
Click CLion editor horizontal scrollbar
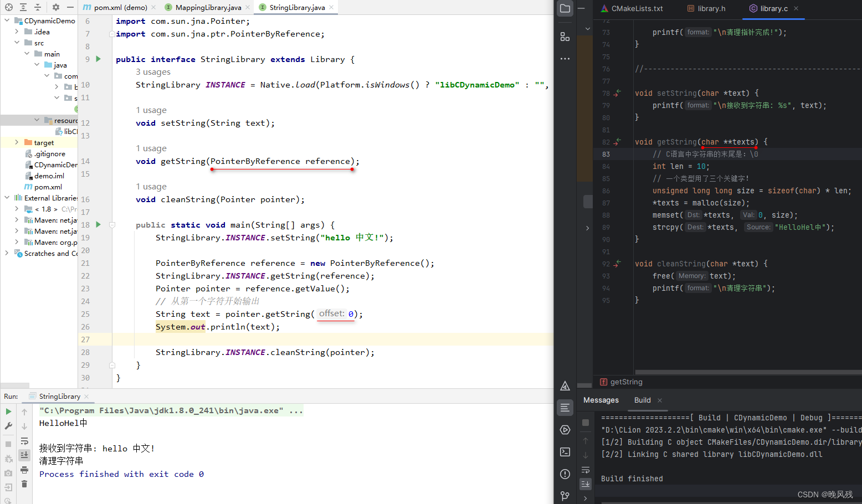748,372
